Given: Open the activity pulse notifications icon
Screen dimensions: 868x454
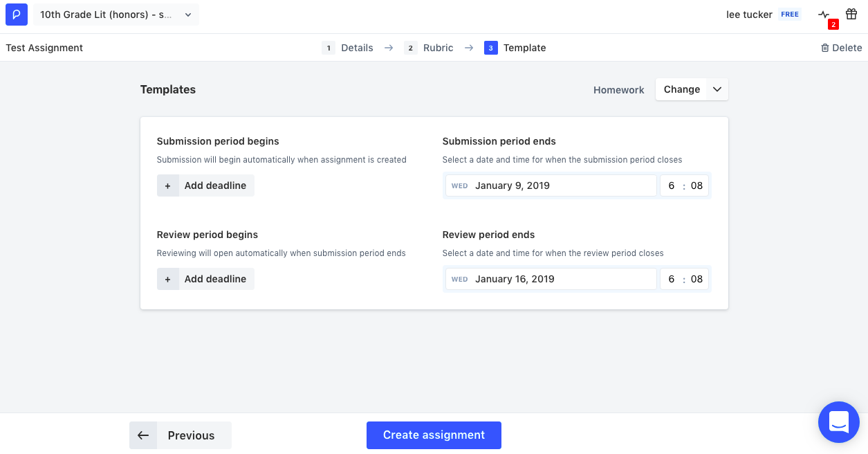Looking at the screenshot, I should coord(824,15).
